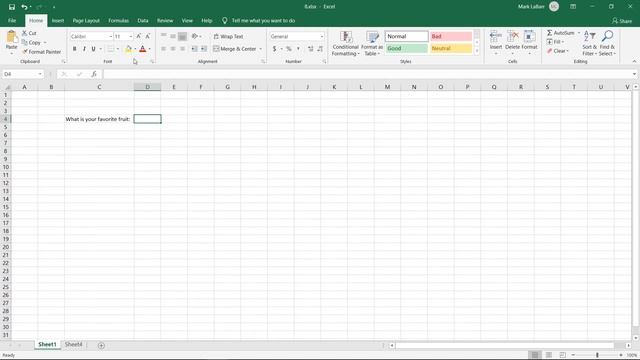Screen dimensions: 640x360
Task: Switch to Sheet4 tab
Action: click(x=73, y=344)
